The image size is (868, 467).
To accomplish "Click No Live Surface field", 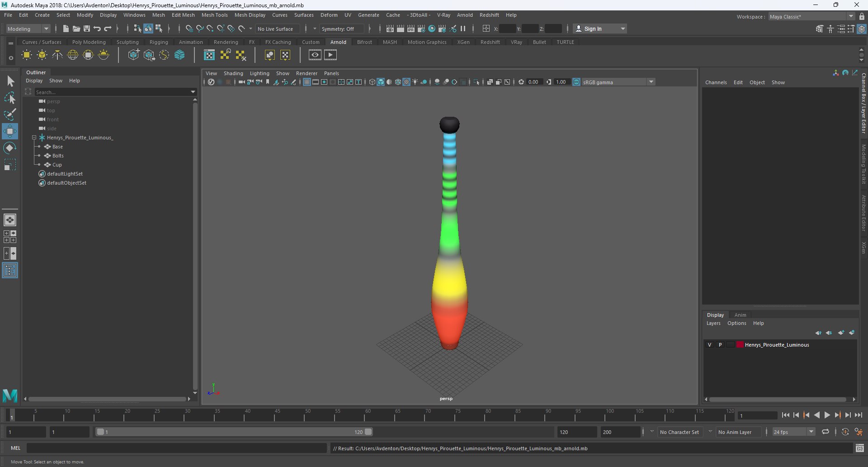I will 278,29.
